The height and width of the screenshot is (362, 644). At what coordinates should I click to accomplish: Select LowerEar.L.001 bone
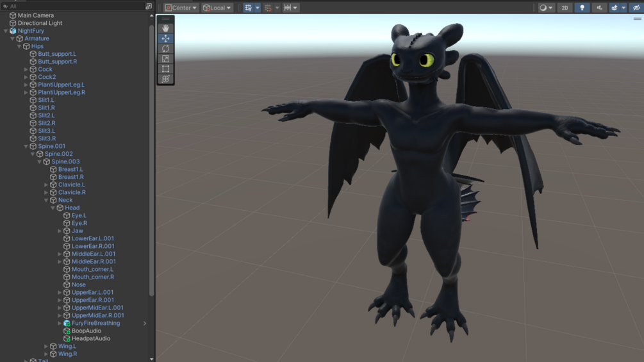coord(93,238)
